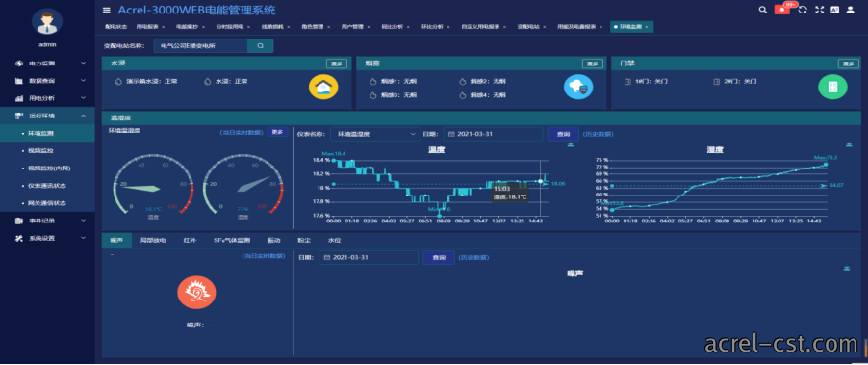Expand the 电力监测 sidebar menu
Viewport: 868px width, 365px height.
(48, 64)
